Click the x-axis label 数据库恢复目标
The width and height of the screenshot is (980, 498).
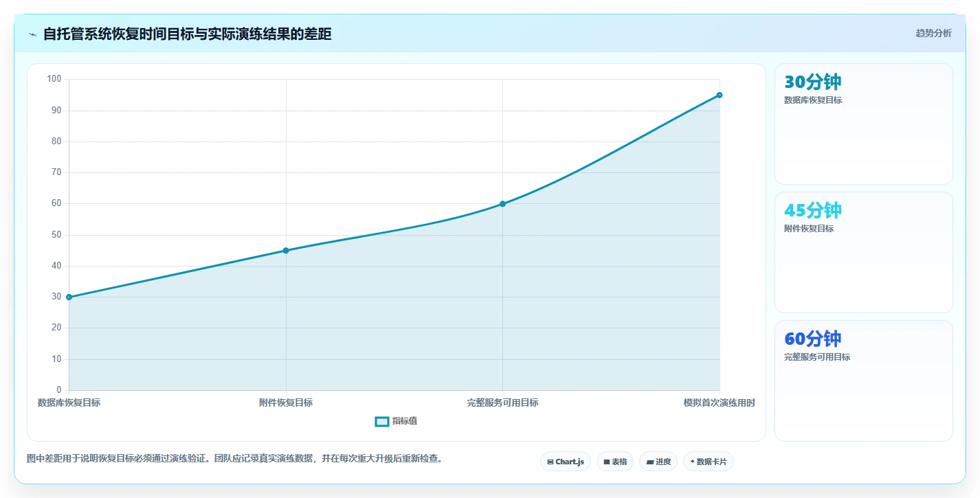point(69,403)
